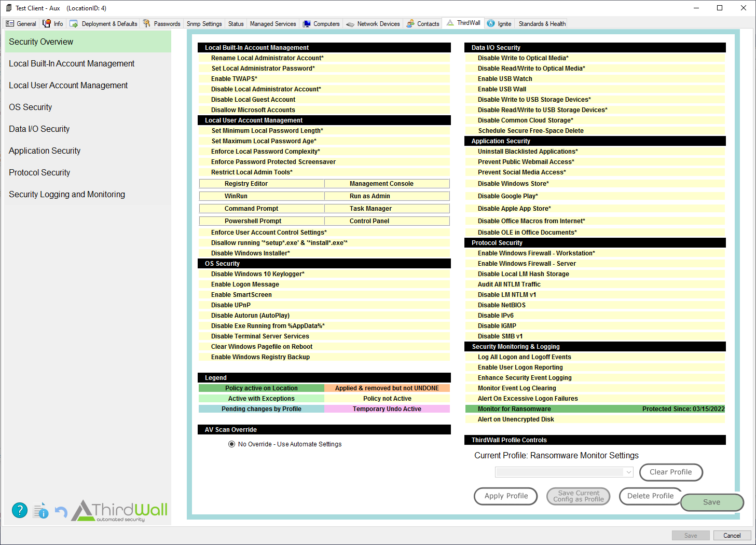Viewport: 756px width, 545px height.
Task: Switch to the Snmp Settings tab
Action: 204,24
